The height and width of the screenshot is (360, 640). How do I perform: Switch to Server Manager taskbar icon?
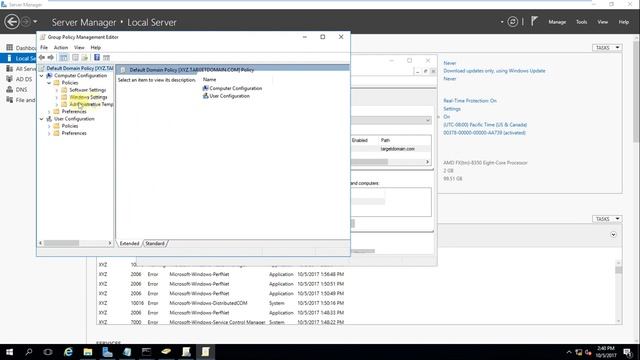(107, 352)
